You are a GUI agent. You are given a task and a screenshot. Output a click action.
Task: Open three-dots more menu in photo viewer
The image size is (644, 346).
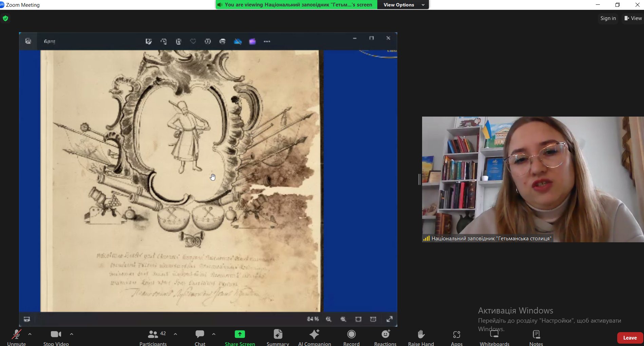[267, 41]
